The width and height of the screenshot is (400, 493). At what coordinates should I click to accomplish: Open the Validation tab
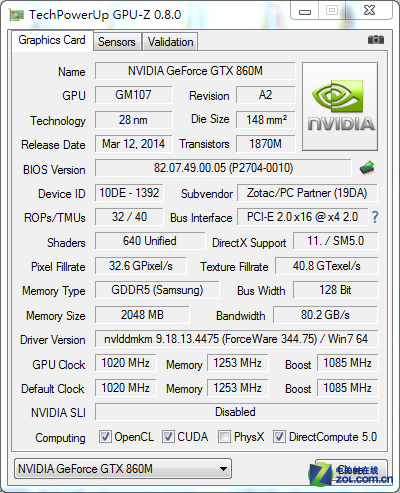[170, 42]
